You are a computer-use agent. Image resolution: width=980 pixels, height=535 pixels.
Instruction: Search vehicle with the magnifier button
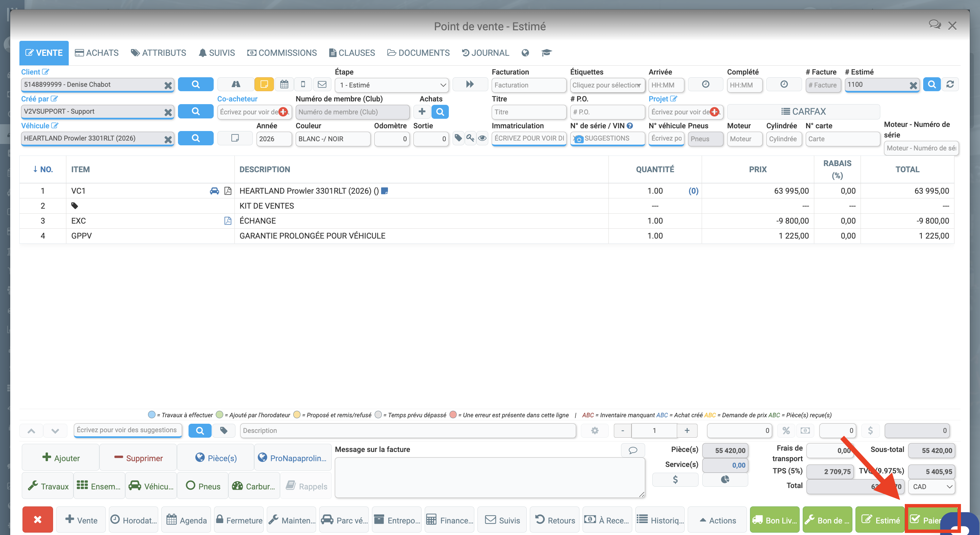click(x=196, y=138)
